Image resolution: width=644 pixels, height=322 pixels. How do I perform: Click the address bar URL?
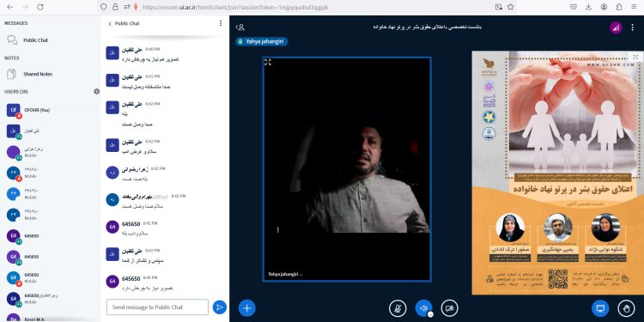pos(235,7)
